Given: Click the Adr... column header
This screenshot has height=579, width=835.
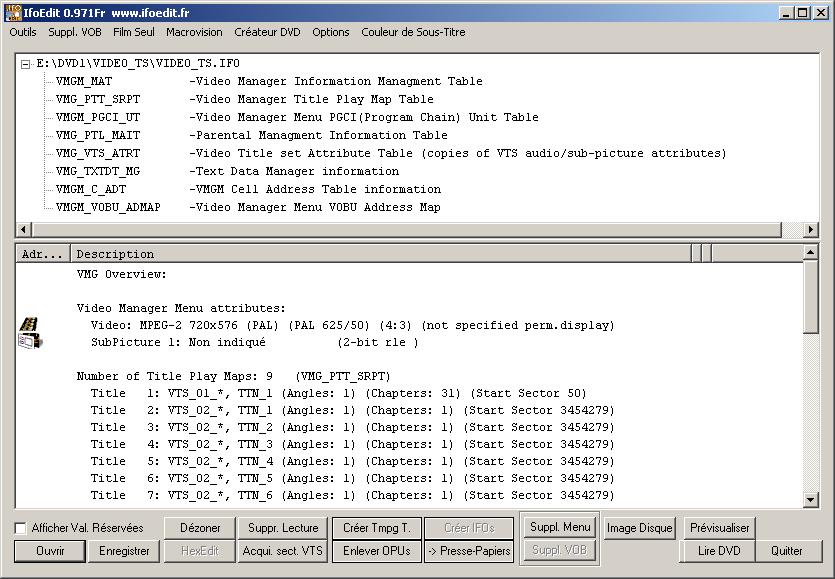Looking at the screenshot, I should [43, 254].
